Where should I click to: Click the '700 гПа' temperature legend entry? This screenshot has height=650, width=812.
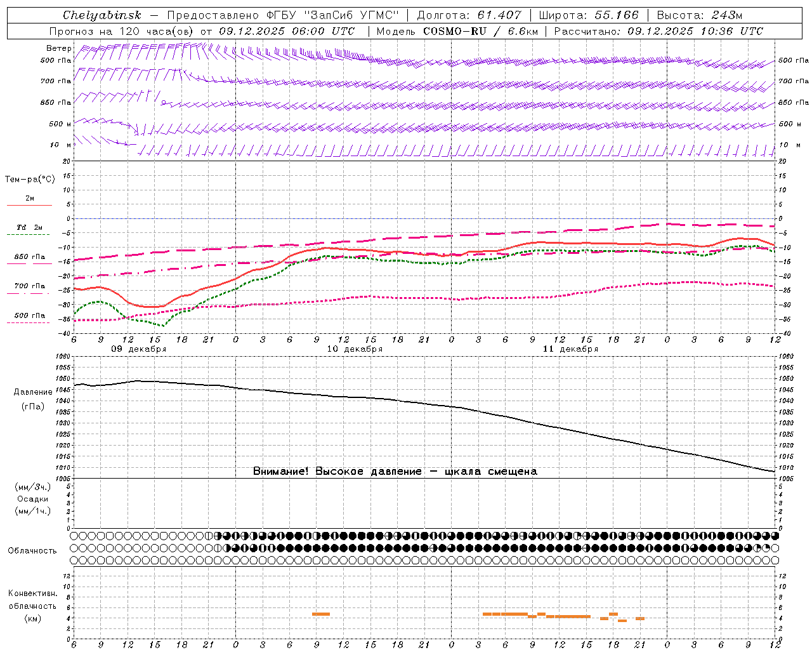pos(30,286)
